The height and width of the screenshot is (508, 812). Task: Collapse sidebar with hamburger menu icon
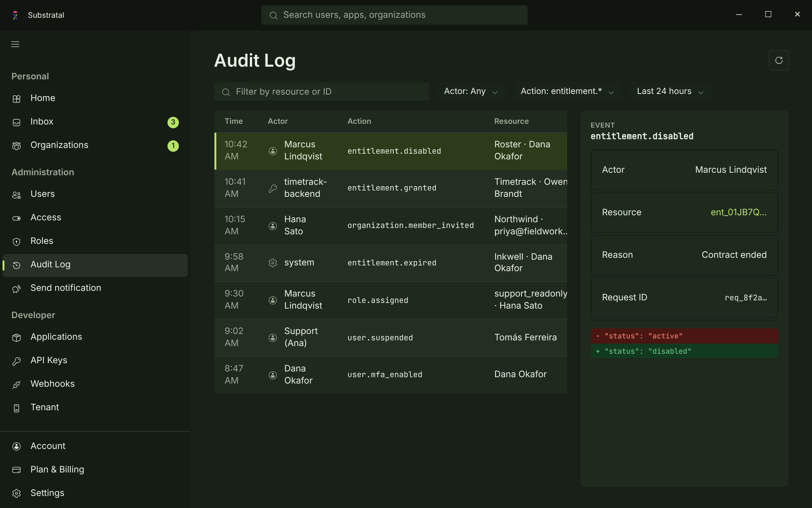point(15,44)
